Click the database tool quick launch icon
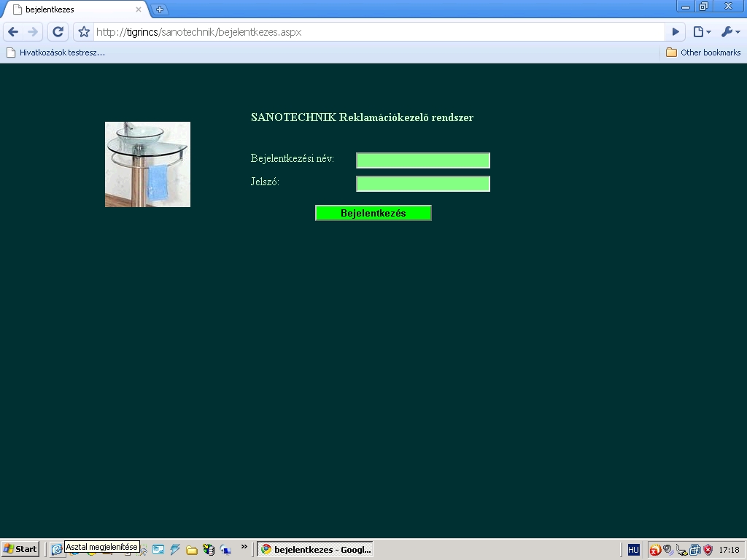This screenshot has height=560, width=747. point(209,549)
